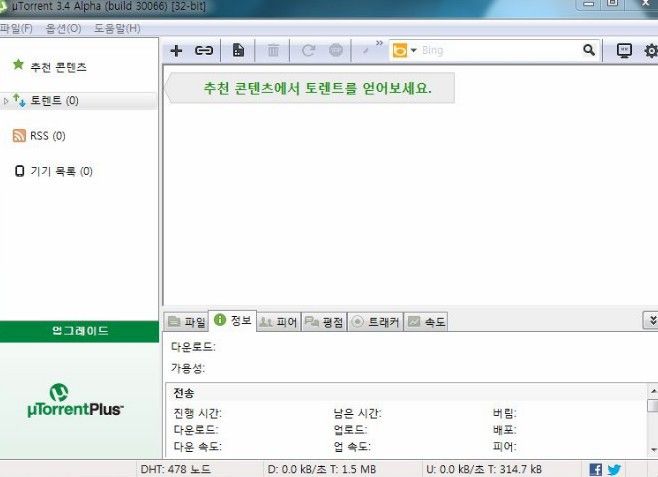The height and width of the screenshot is (477, 658).
Task: Click the 다운 속도: label
Action: point(198,446)
